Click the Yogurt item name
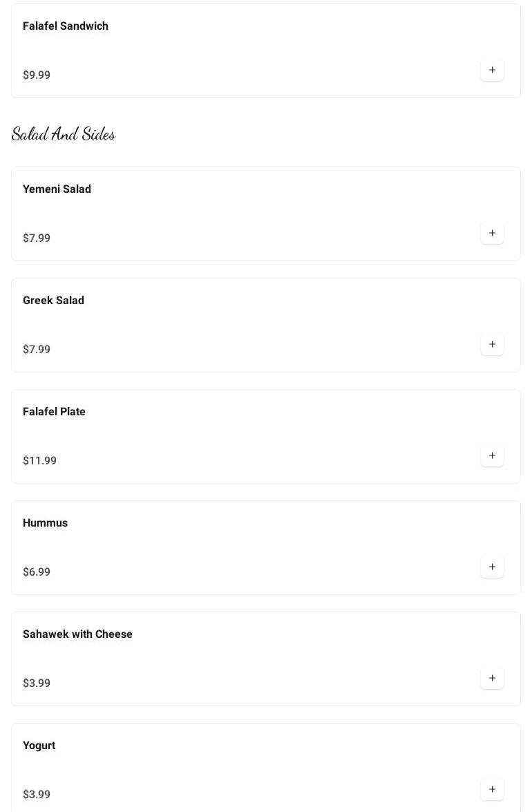 pos(39,746)
